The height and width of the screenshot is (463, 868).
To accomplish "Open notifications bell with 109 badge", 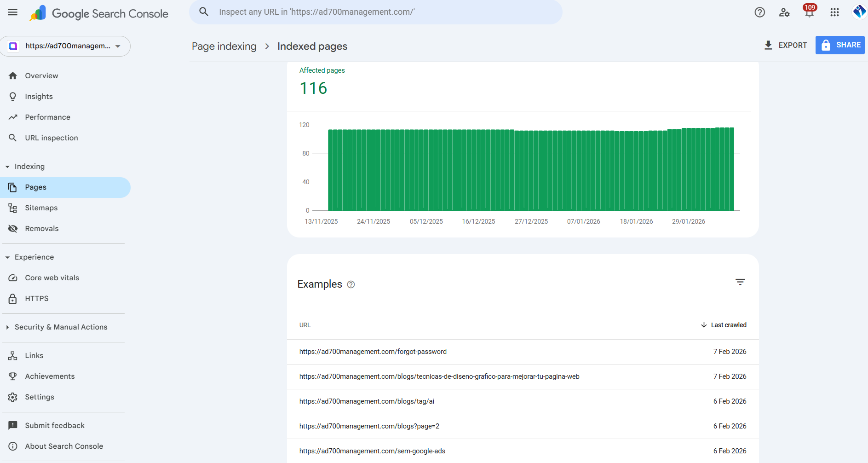I will 809,12.
